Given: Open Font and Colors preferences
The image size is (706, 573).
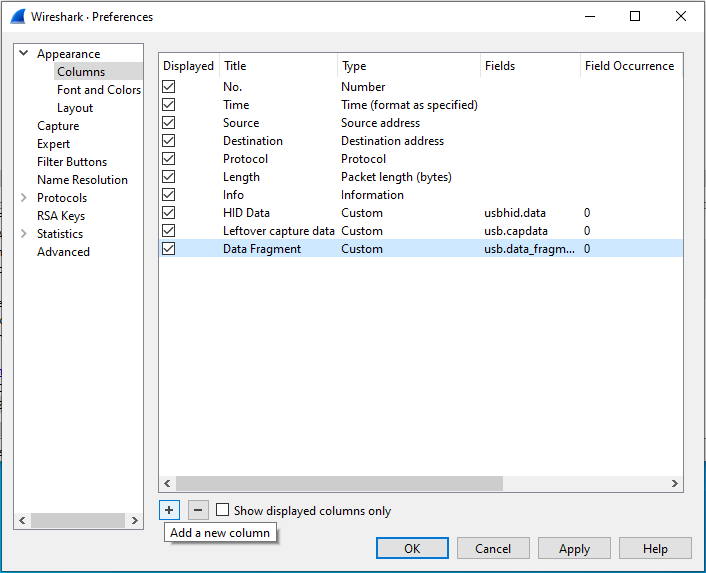Looking at the screenshot, I should (x=99, y=90).
